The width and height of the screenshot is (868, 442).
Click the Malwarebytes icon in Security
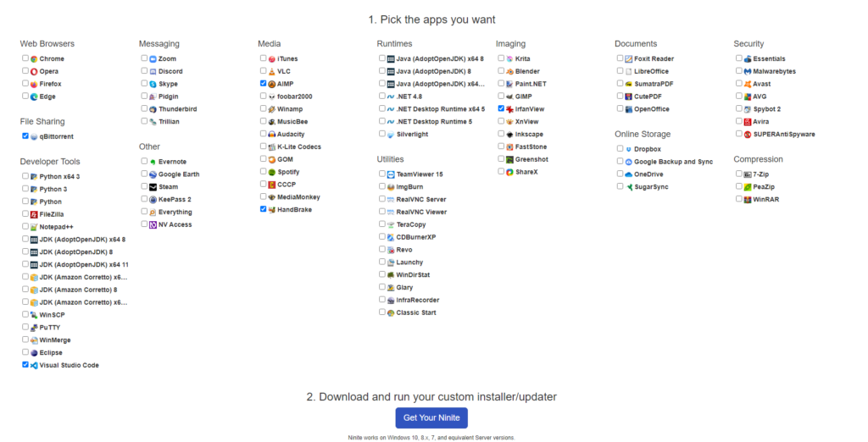(x=747, y=72)
